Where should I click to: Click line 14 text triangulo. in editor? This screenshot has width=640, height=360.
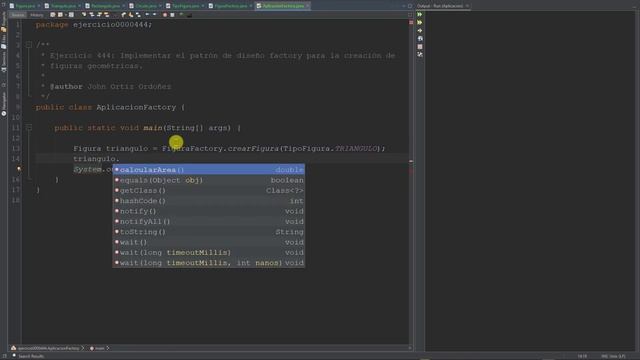point(96,159)
